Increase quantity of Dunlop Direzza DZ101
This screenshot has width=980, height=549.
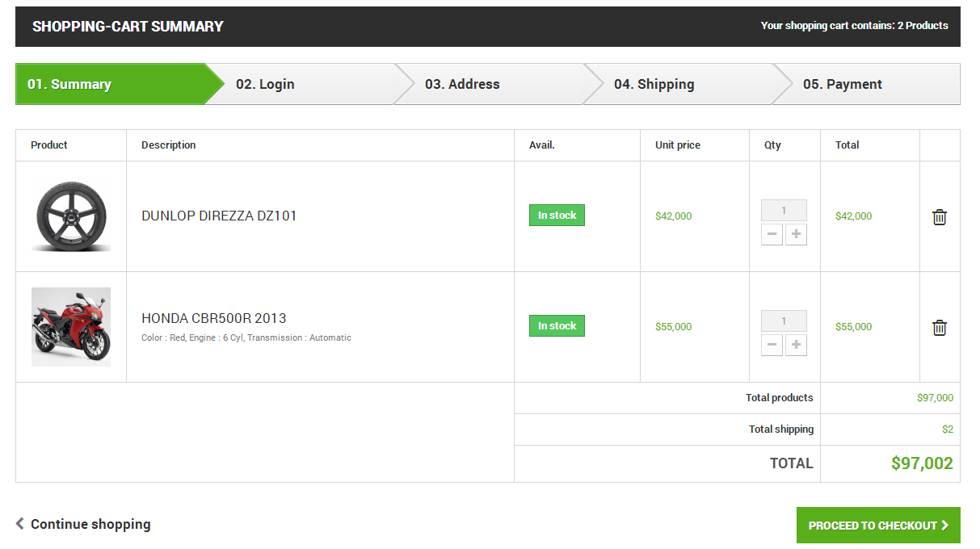tap(796, 234)
